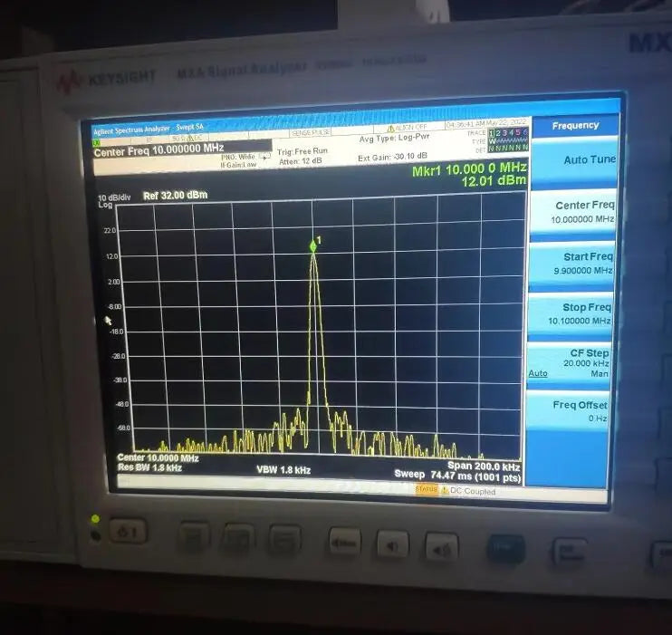Screen dimensions: 672x635
Task: Select the Freq Offset softkey
Action: [568, 412]
